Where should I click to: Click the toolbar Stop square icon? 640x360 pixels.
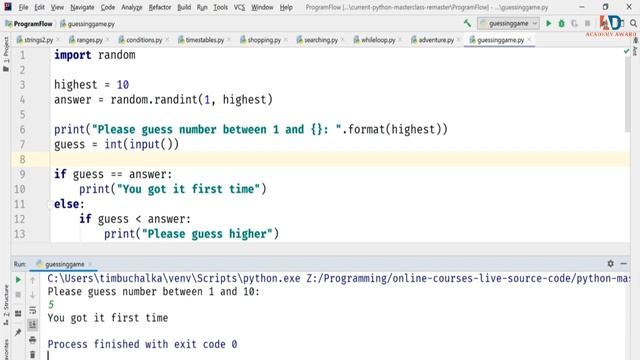(587, 24)
